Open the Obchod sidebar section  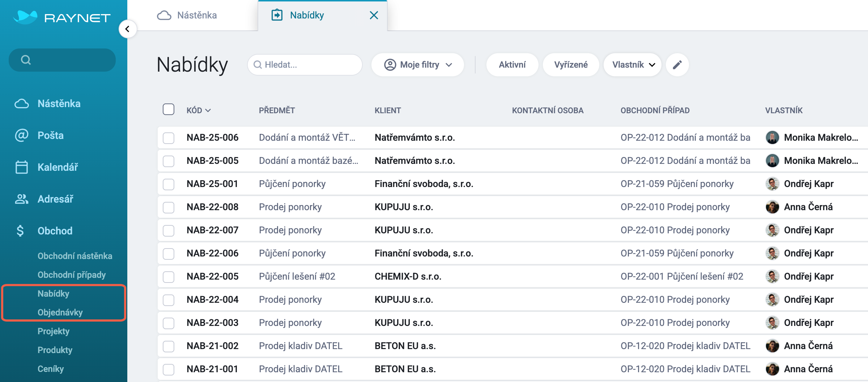point(55,231)
